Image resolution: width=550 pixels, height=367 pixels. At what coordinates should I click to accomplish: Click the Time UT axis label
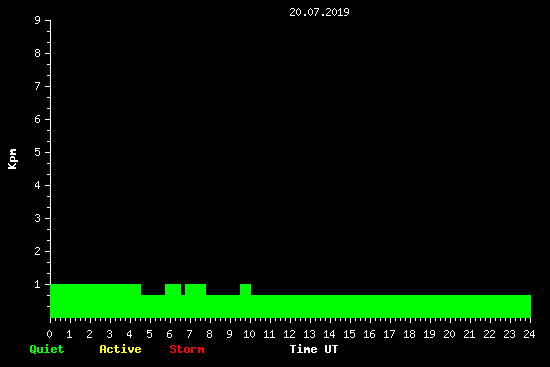pos(314,349)
